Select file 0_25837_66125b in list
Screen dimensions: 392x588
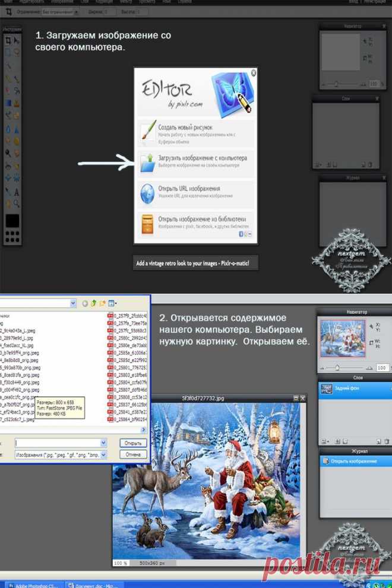tap(127, 404)
